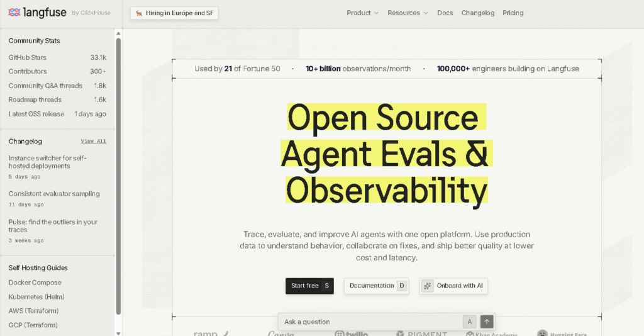Click the sidebar scrollbar thumb
The height and width of the screenshot is (336, 644).
point(118,177)
